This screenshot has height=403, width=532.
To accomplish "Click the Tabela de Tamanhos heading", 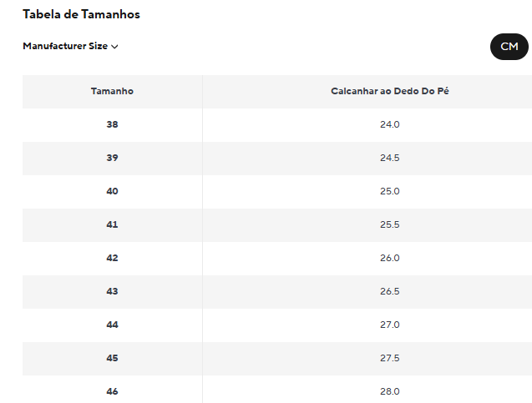I will [82, 14].
